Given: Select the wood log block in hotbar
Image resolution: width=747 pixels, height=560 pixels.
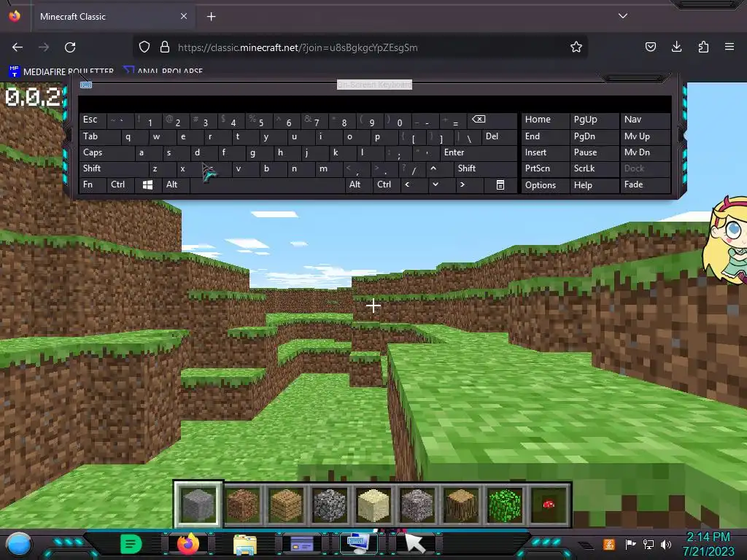Looking at the screenshot, I should [x=461, y=505].
